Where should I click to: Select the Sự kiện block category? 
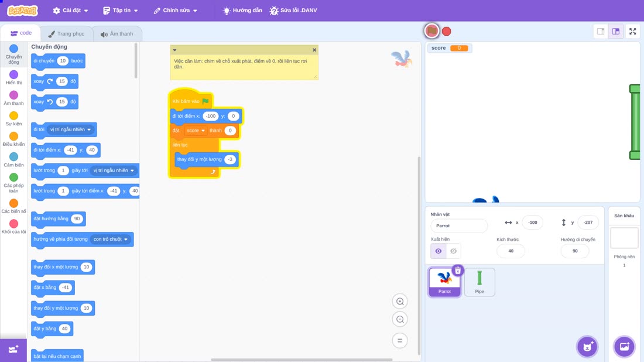pos(13,119)
